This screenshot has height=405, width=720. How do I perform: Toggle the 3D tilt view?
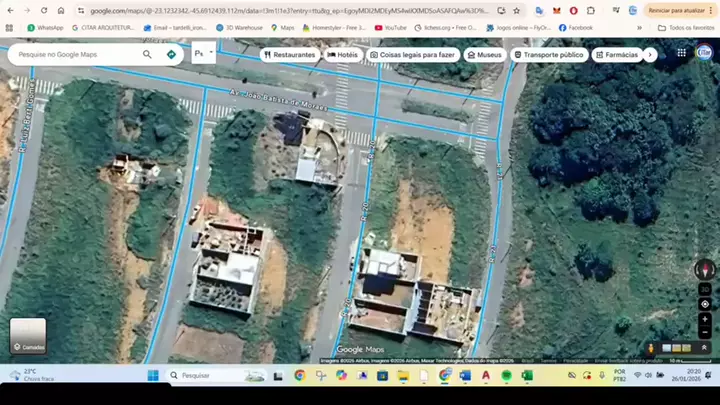tap(704, 289)
